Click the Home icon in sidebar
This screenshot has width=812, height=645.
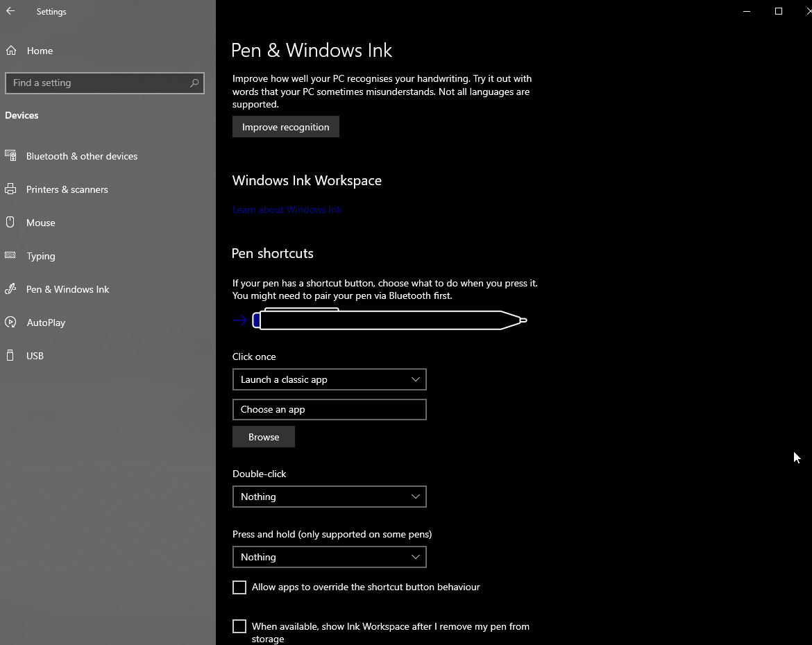point(10,51)
